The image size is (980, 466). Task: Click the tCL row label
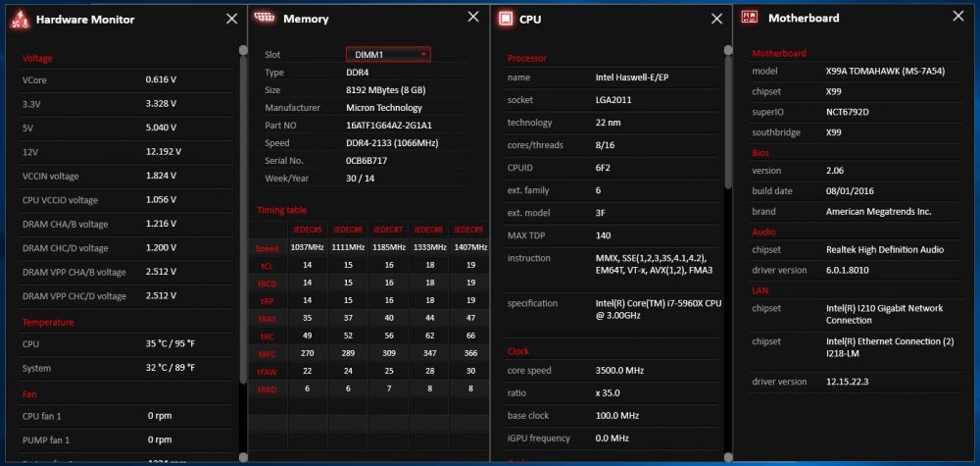pyautogui.click(x=267, y=266)
